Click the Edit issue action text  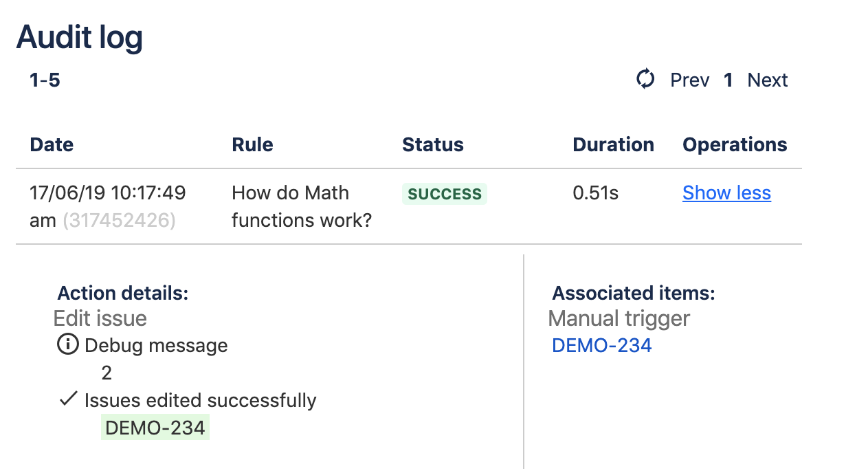[x=100, y=318]
